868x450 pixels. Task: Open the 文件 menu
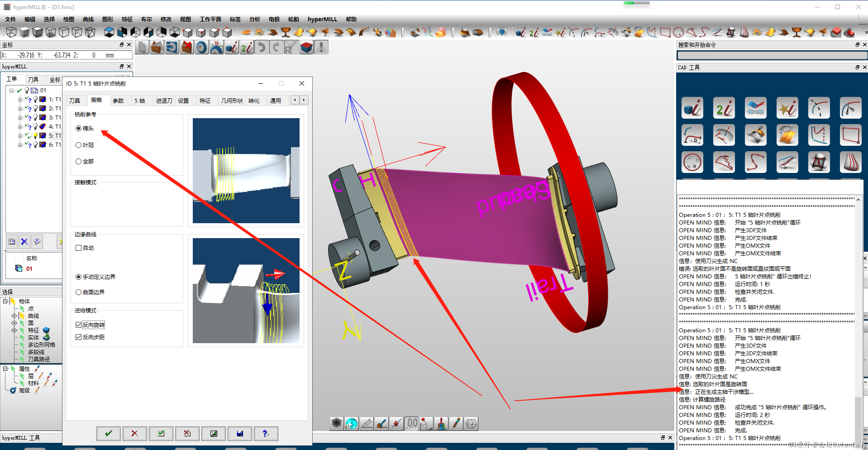10,19
